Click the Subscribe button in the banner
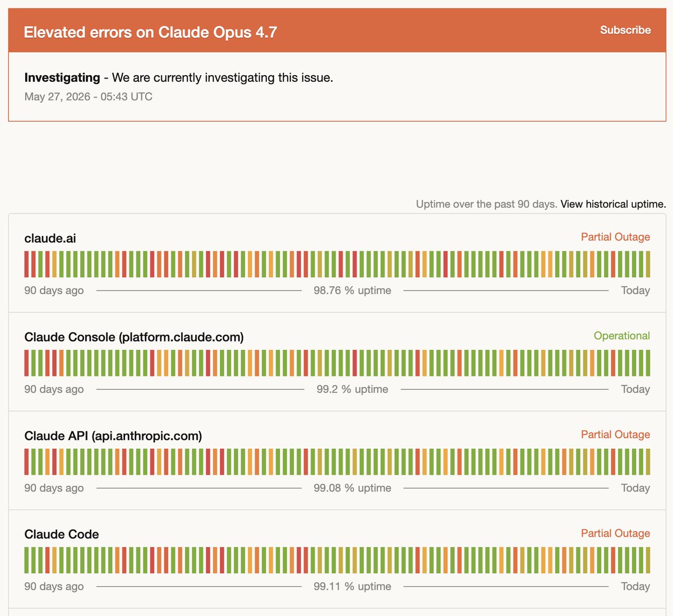This screenshot has width=673, height=616. coord(625,30)
